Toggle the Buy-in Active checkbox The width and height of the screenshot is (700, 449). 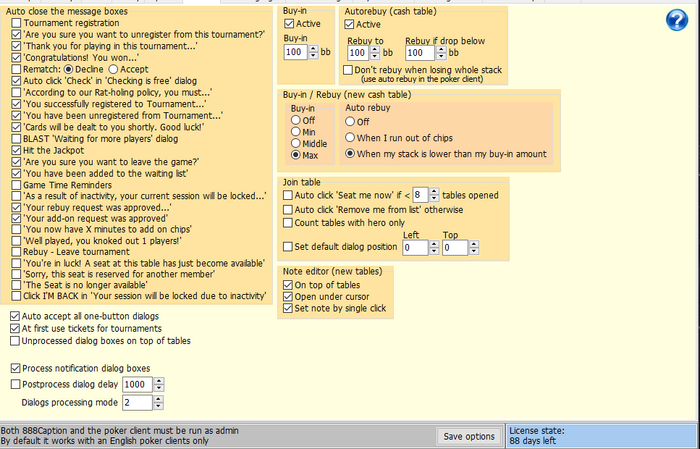pos(289,24)
